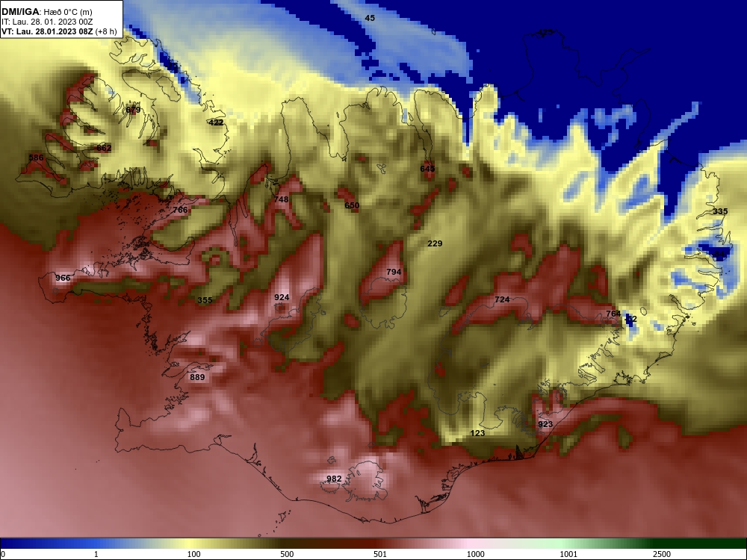Image resolution: width=747 pixels, height=560 pixels.
Task: Click the 764 value label
Action: coord(613,314)
